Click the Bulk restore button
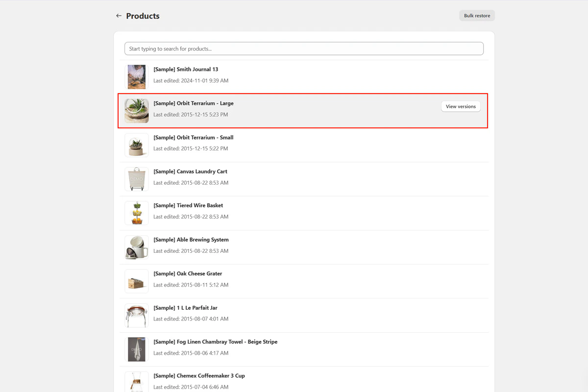The image size is (588, 392). pyautogui.click(x=476, y=15)
